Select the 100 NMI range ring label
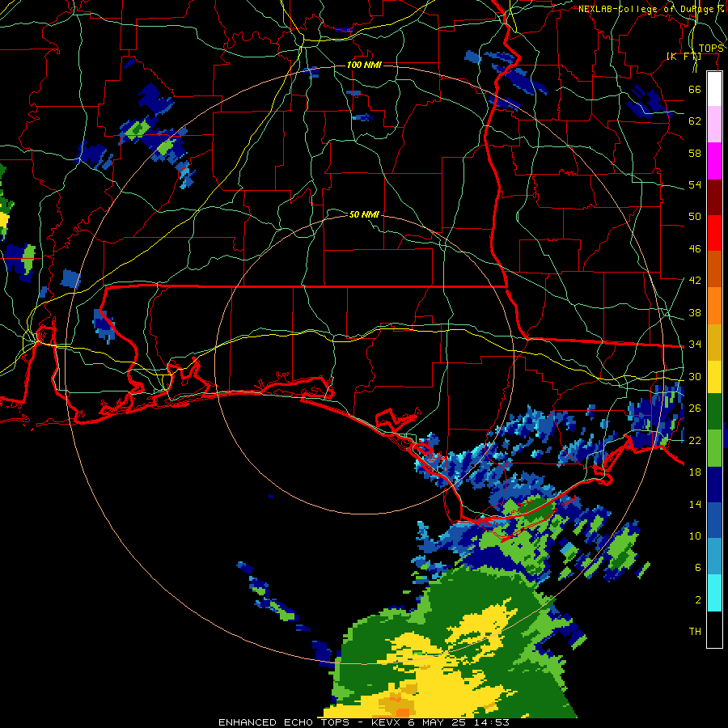This screenshot has width=728, height=728. 364,65
